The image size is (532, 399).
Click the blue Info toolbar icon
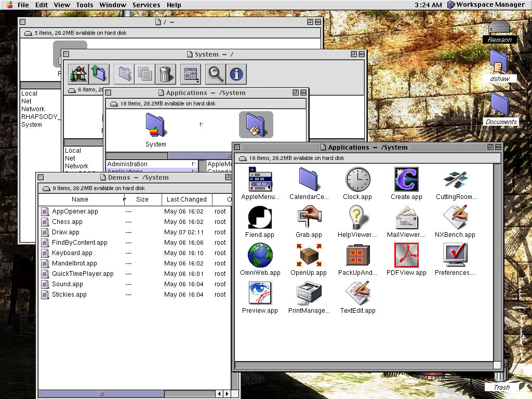pyautogui.click(x=236, y=74)
